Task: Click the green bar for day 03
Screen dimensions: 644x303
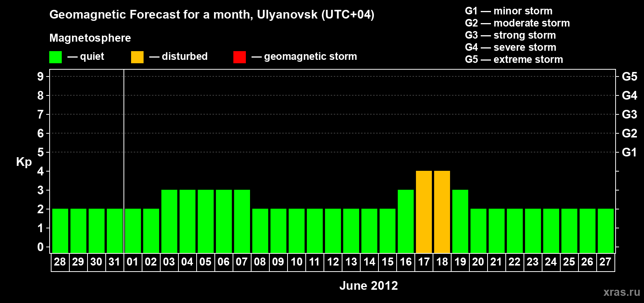Action: [x=169, y=221]
